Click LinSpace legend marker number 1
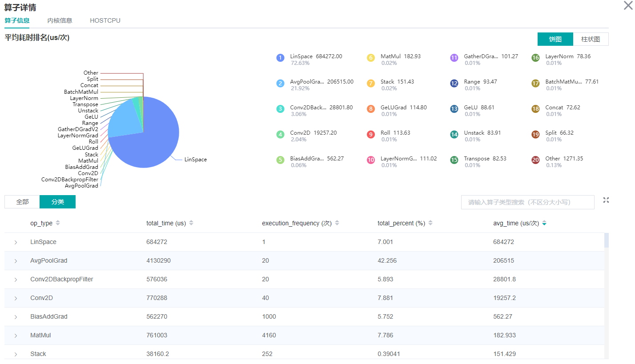 click(x=280, y=58)
